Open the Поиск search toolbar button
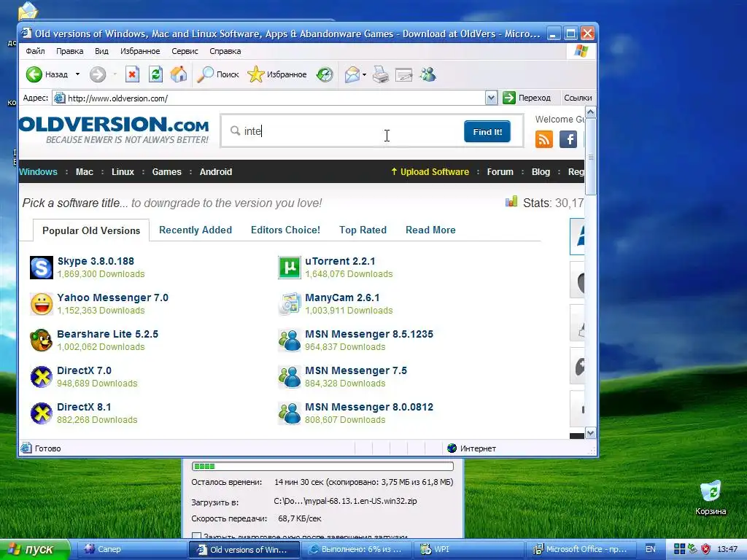The image size is (747, 560). (217, 74)
